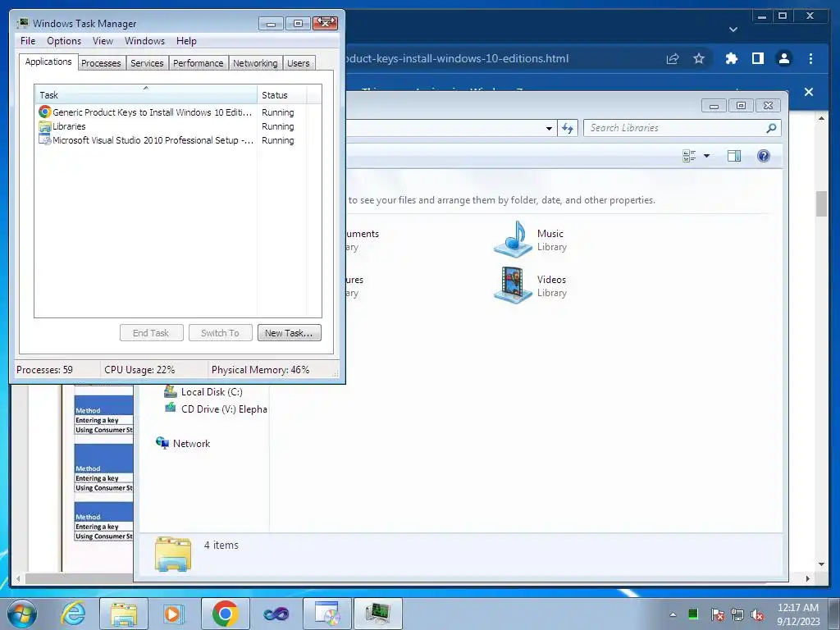Click the volume muted speaker tray icon
840x630 pixels.
(x=757, y=614)
